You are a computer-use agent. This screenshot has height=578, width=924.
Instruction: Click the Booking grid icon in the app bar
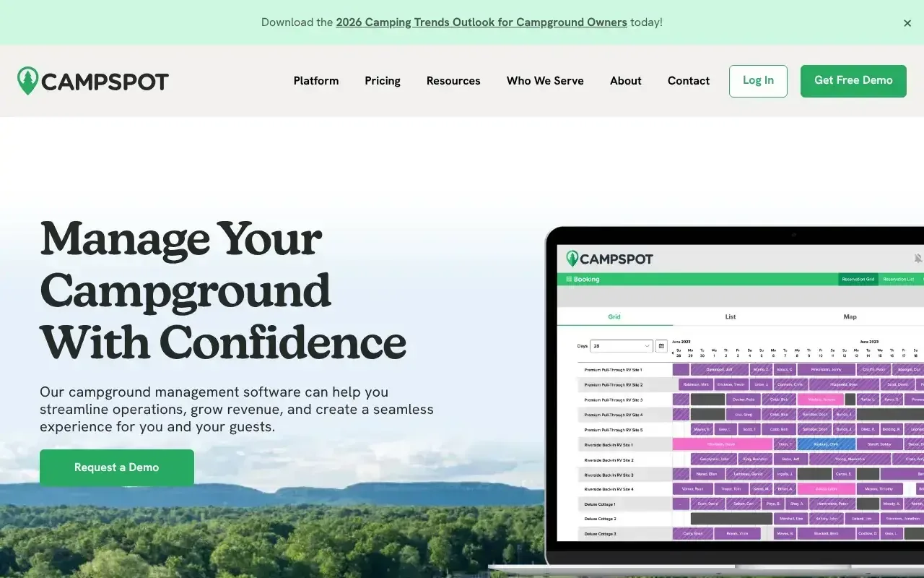pos(569,279)
